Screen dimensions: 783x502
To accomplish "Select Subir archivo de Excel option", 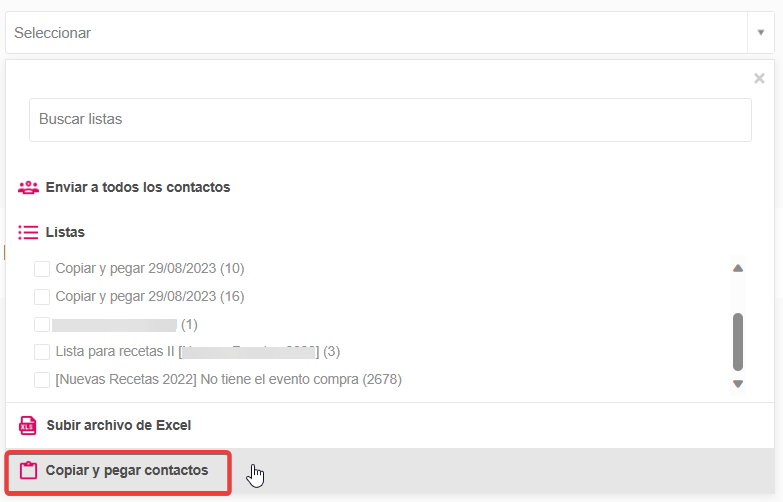I will 118,425.
